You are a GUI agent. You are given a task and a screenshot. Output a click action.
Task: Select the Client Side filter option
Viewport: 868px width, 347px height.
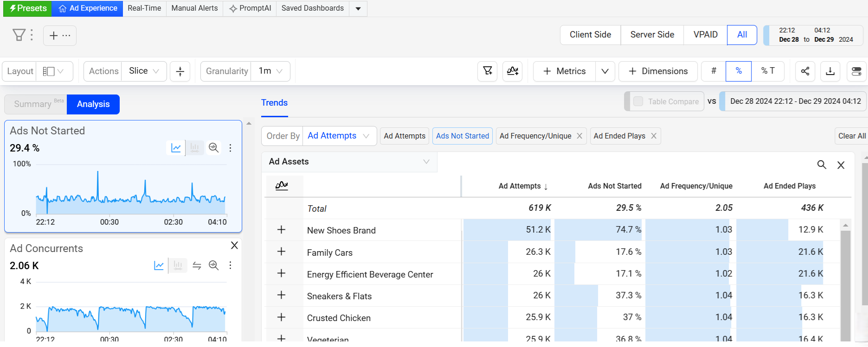pyautogui.click(x=590, y=35)
